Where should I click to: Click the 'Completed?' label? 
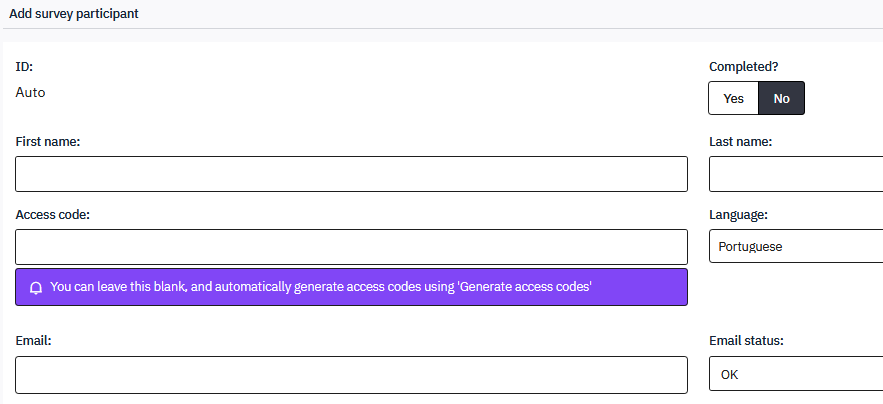tap(743, 67)
